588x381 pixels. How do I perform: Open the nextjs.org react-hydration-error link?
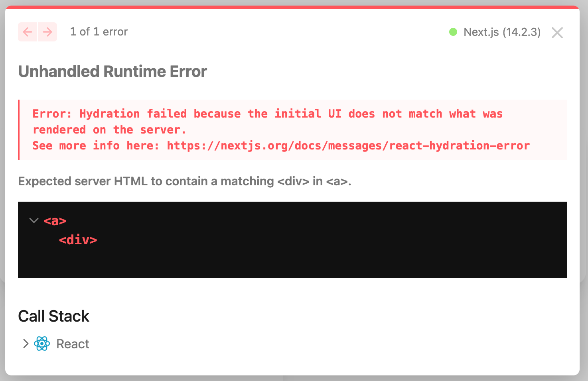pyautogui.click(x=348, y=146)
